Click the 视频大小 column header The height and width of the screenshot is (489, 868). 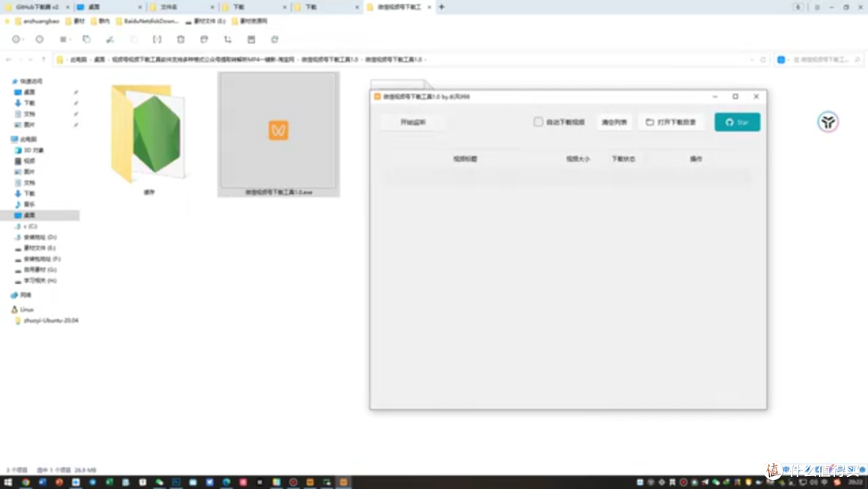tap(578, 159)
